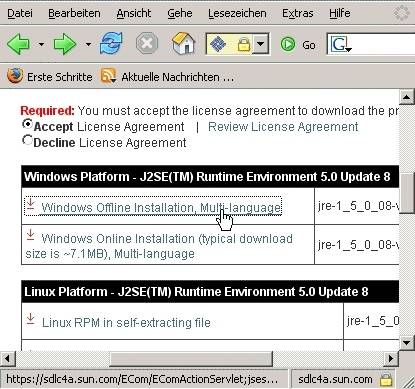Viewport: 415px width, 389px height.
Task: Go forward with the green right arrow
Action: (x=65, y=44)
